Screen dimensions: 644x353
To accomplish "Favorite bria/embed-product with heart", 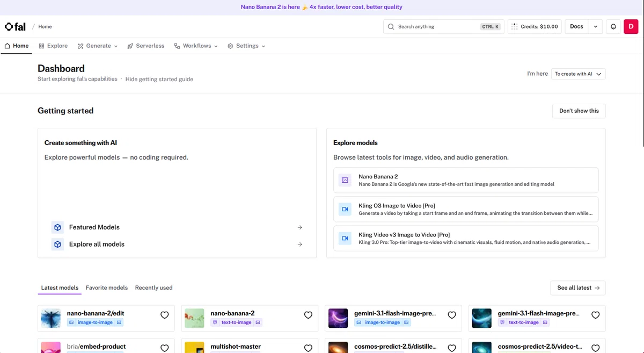I will click(x=165, y=348).
